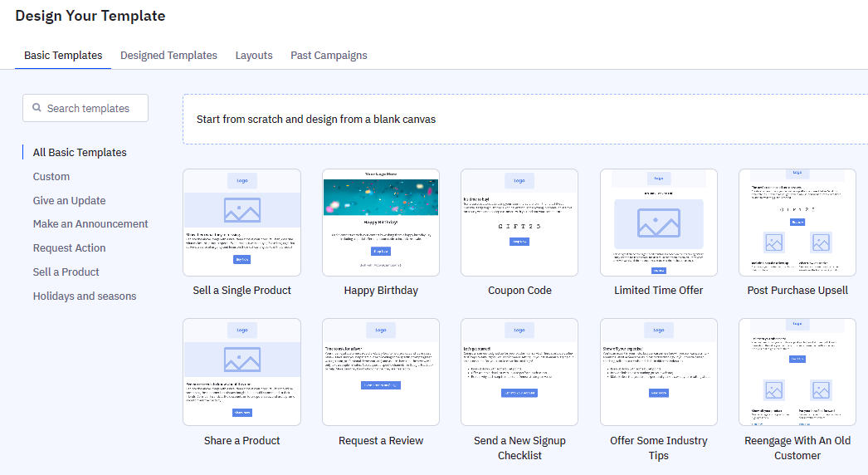The image size is (868, 475).
Task: Pick the Happy Birthday template thumbnail
Action: coord(381,223)
